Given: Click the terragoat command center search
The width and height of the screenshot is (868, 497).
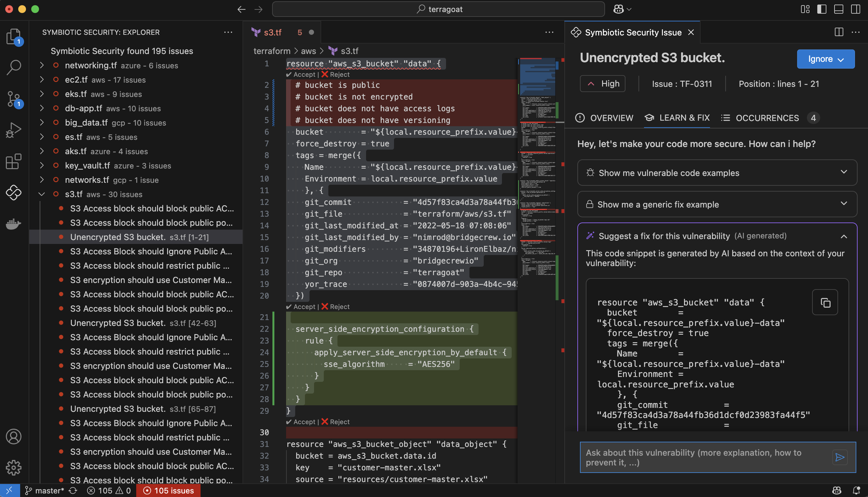Looking at the screenshot, I should pos(438,9).
